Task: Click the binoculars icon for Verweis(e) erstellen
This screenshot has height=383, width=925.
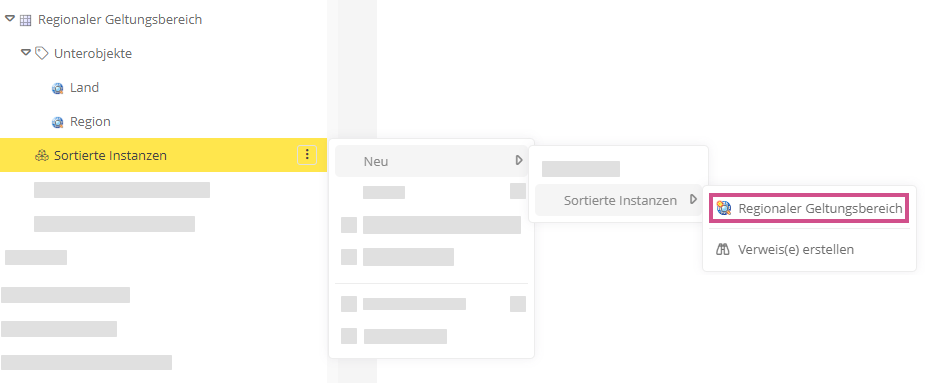Action: [x=723, y=250]
